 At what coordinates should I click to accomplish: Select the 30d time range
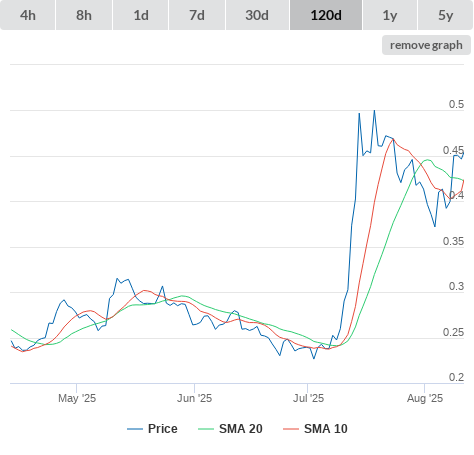tap(257, 15)
